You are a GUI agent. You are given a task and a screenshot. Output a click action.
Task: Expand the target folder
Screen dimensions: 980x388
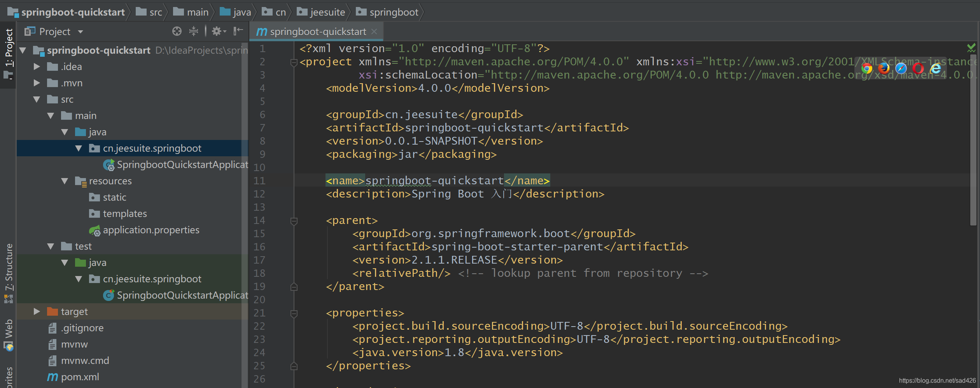coord(37,311)
